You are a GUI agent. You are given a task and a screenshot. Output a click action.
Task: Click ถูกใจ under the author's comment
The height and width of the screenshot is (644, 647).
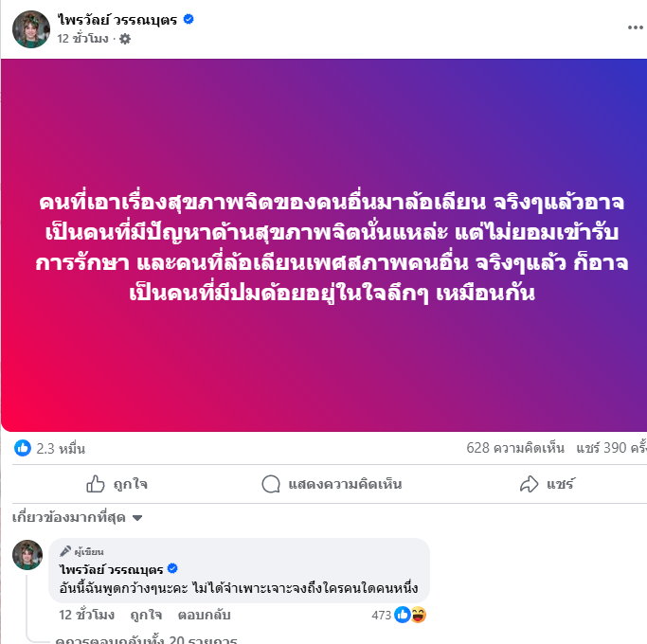click(146, 615)
